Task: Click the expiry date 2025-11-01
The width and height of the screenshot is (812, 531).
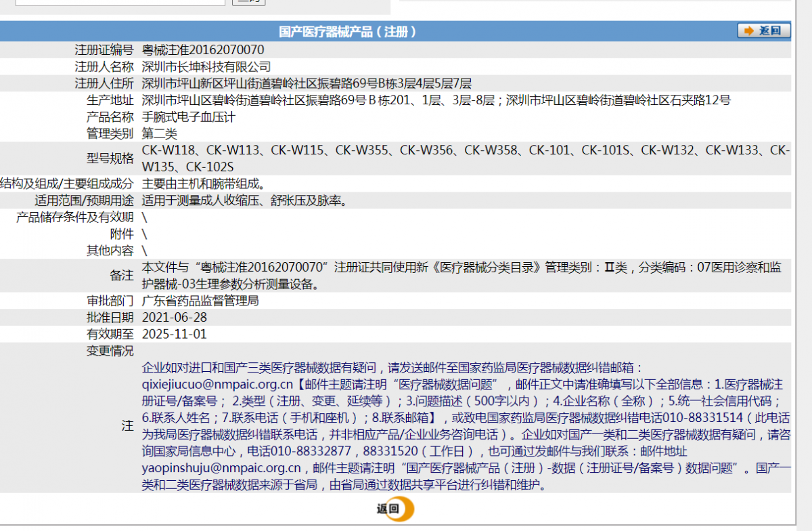Action: (175, 334)
